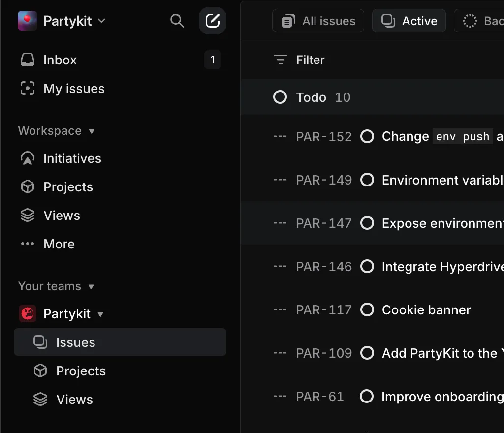Click the More option in the sidebar
This screenshot has height=433, width=504.
tap(59, 244)
